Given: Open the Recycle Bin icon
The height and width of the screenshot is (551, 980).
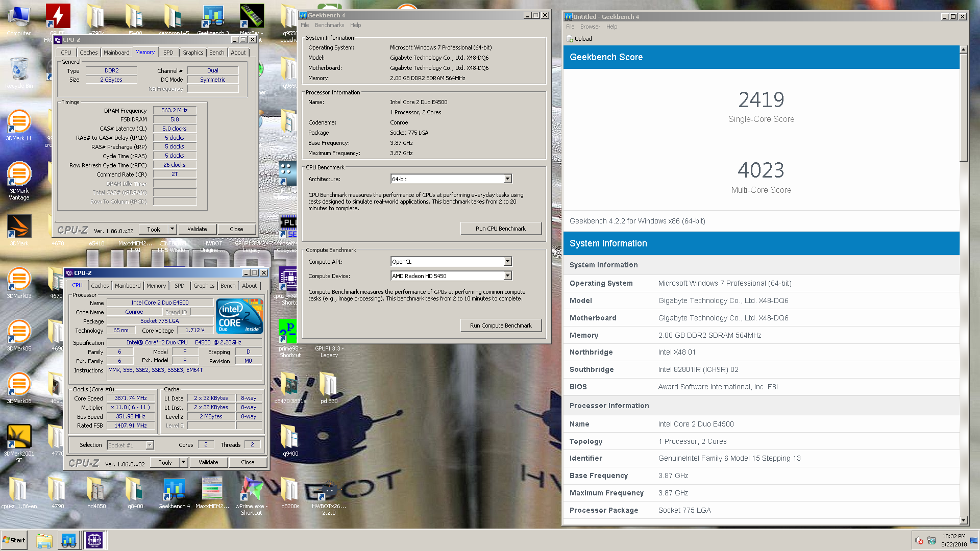Looking at the screenshot, I should coord(19,72).
